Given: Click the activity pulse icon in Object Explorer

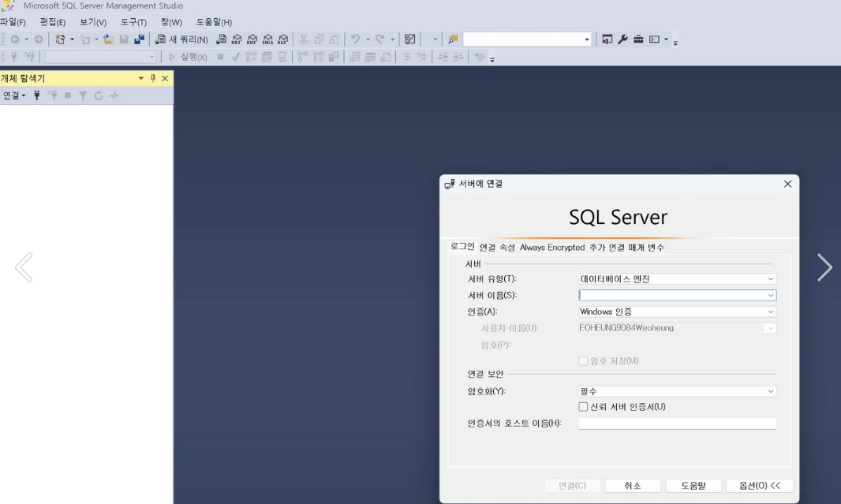Looking at the screenshot, I should pyautogui.click(x=114, y=95).
